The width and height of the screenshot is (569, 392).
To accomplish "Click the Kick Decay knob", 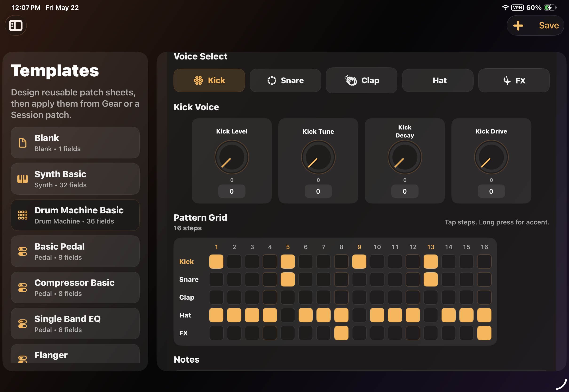I will click(x=405, y=157).
